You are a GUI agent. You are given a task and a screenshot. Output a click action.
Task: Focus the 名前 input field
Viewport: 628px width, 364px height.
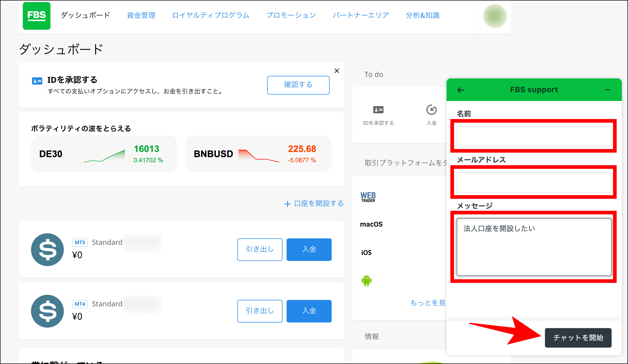(534, 136)
